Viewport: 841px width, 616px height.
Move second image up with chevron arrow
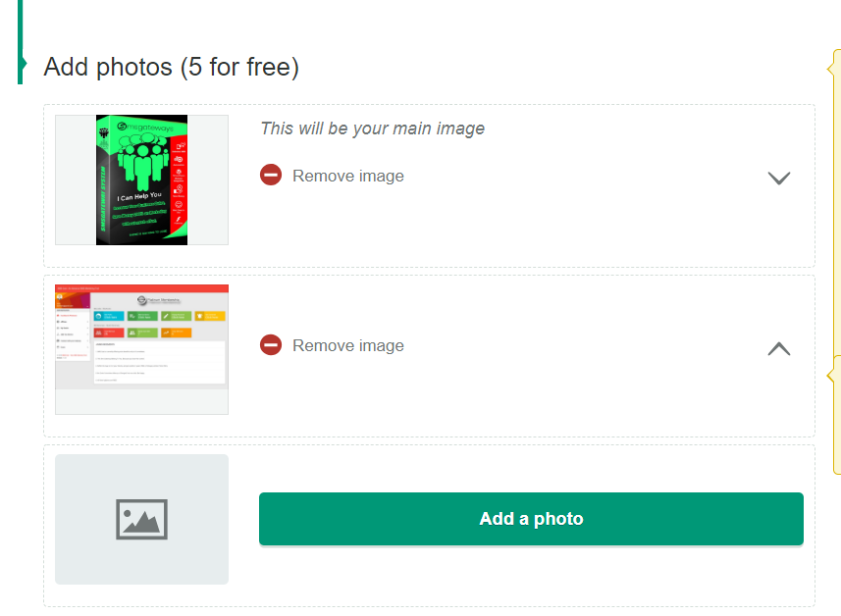click(779, 348)
